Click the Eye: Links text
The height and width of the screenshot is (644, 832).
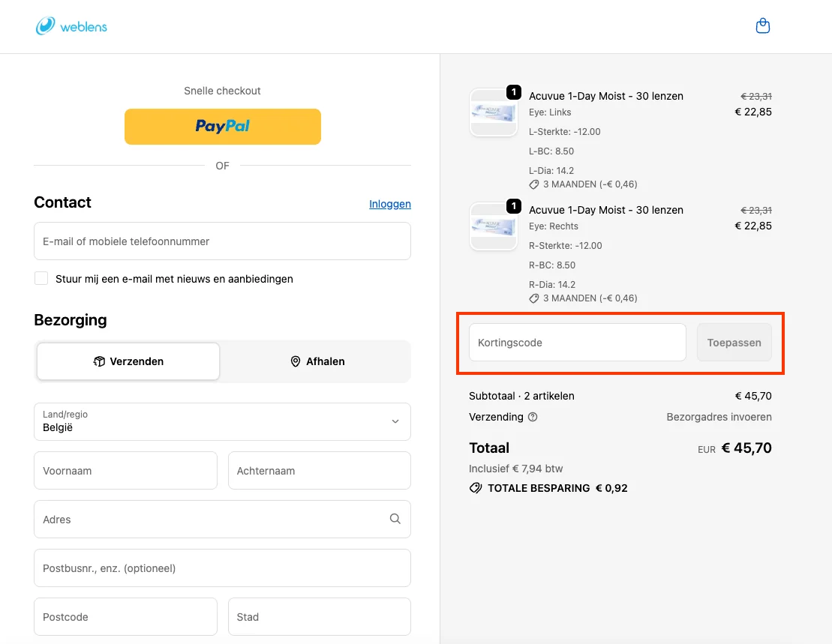(550, 112)
